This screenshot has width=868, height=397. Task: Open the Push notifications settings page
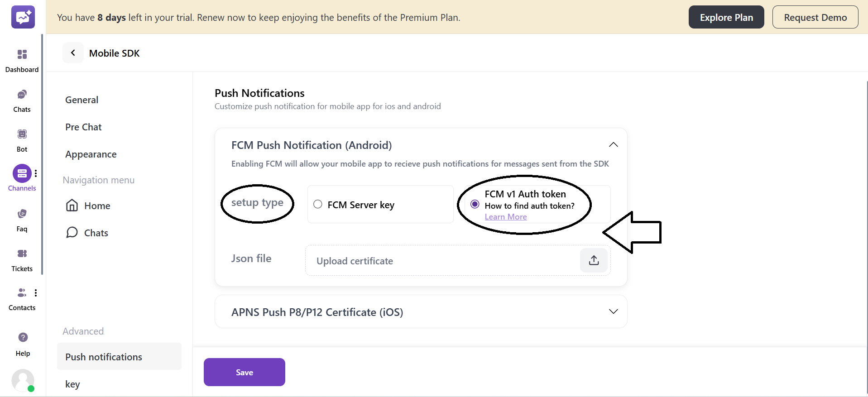(104, 357)
